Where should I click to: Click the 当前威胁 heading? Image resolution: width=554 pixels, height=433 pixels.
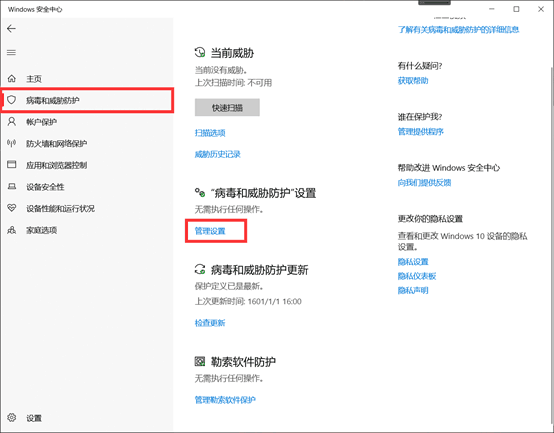click(232, 53)
